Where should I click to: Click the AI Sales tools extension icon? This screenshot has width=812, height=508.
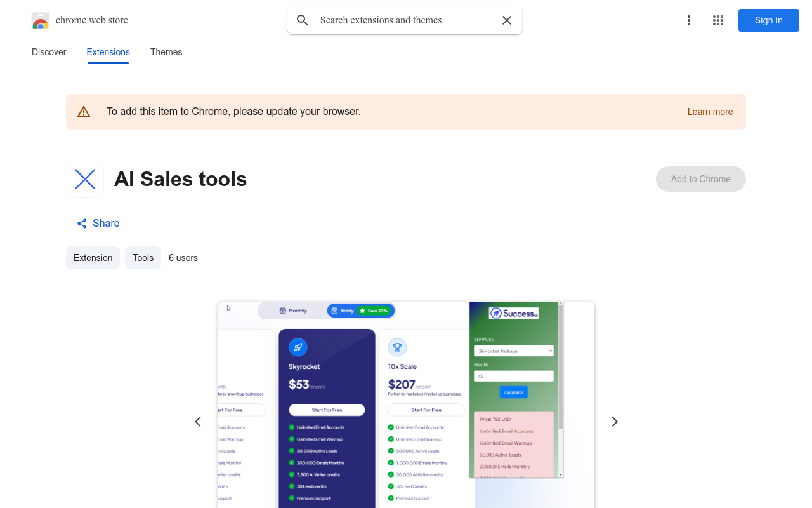coord(85,179)
